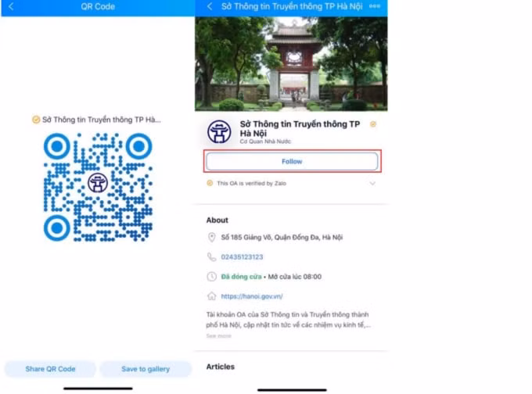Tap the 'Cơ Quan Nhà Nước' category label

pos(265,141)
